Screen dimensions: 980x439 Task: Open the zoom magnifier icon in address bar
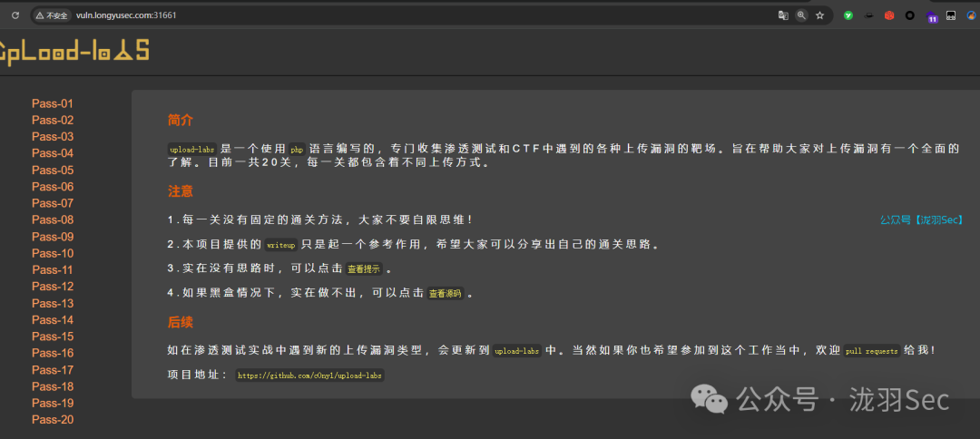pyautogui.click(x=801, y=15)
